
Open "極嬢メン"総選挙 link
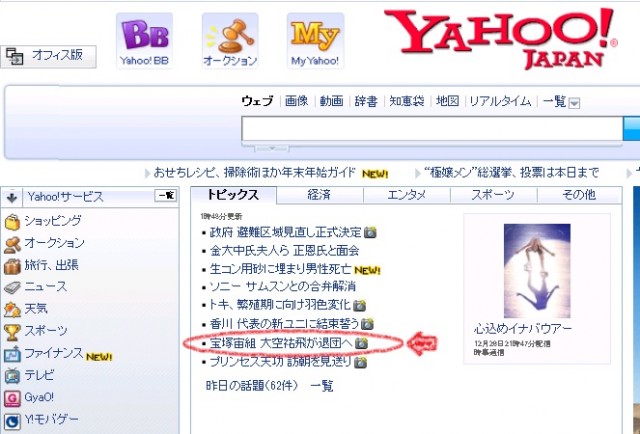[511, 173]
